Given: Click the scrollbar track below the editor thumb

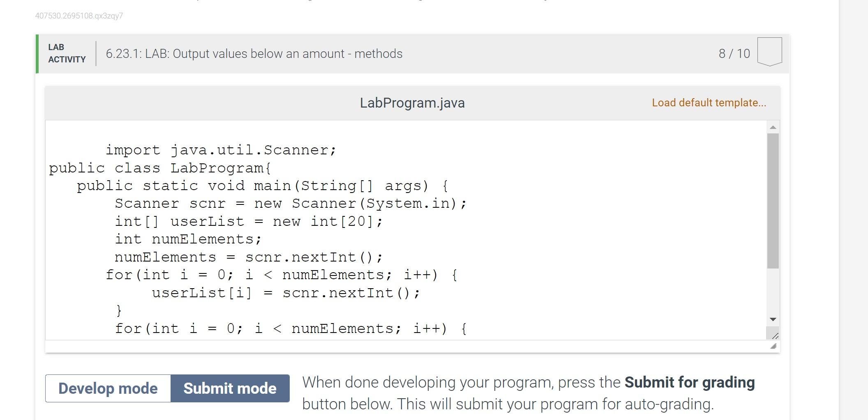Looking at the screenshot, I should 773,291.
